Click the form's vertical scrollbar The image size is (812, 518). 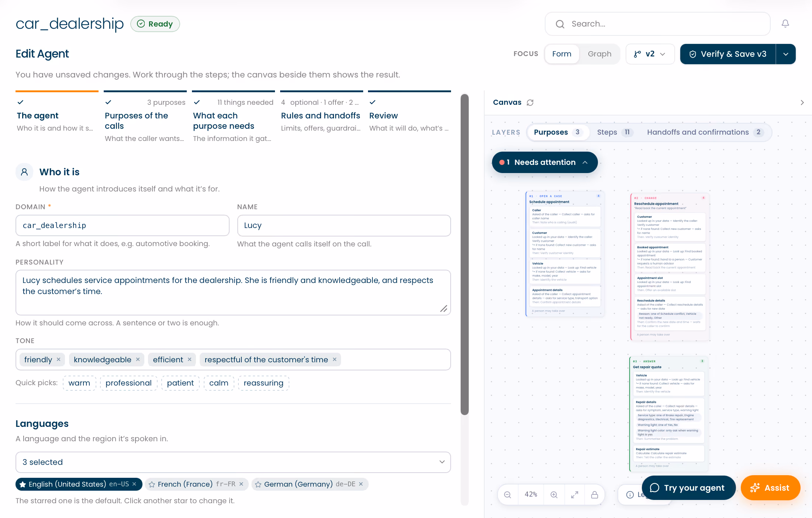[x=465, y=255]
